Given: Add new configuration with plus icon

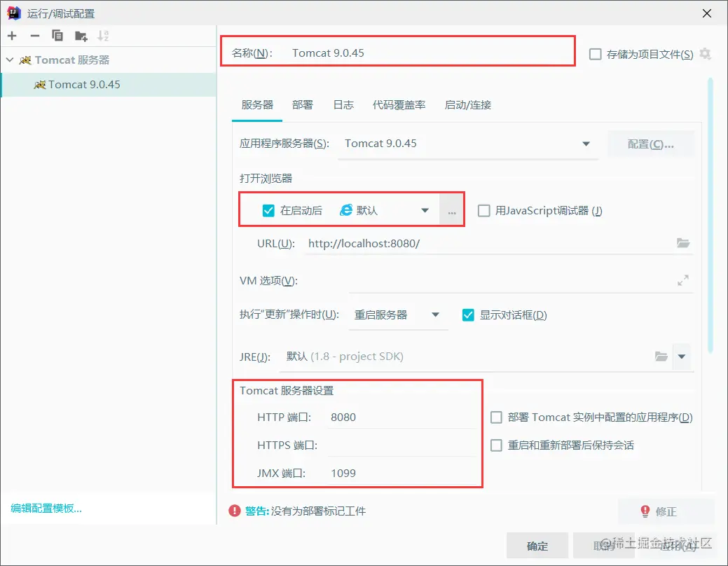Looking at the screenshot, I should pyautogui.click(x=12, y=36).
